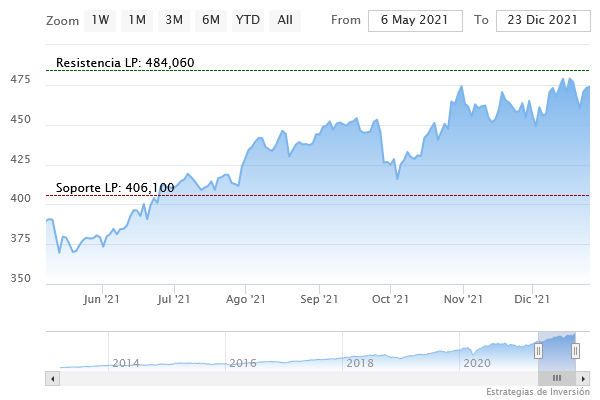Click scrollbar left arrow button
Screen dimensions: 600x400
(x=53, y=378)
